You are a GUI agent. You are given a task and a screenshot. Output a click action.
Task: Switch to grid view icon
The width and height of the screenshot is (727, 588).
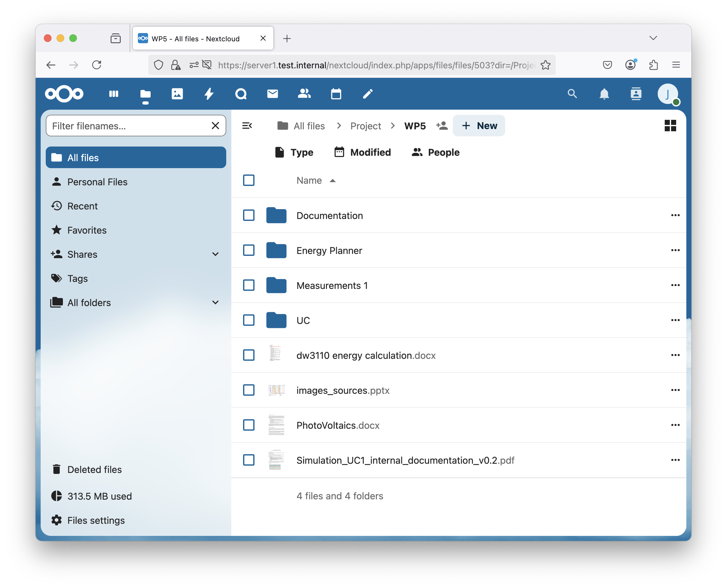(x=670, y=126)
